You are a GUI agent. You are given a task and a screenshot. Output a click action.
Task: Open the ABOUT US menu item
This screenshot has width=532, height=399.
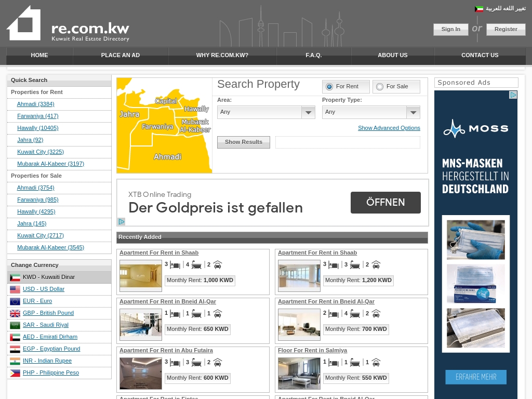pyautogui.click(x=393, y=55)
